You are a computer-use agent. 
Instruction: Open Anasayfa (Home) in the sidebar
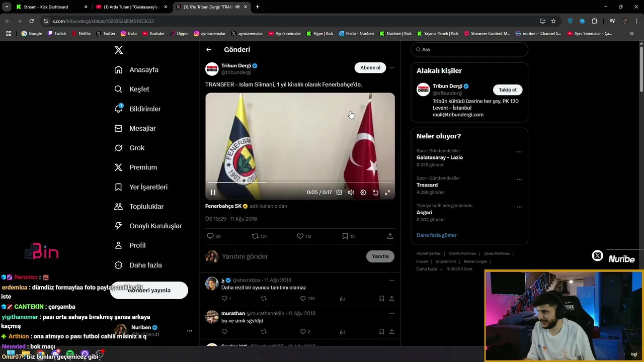point(136,69)
